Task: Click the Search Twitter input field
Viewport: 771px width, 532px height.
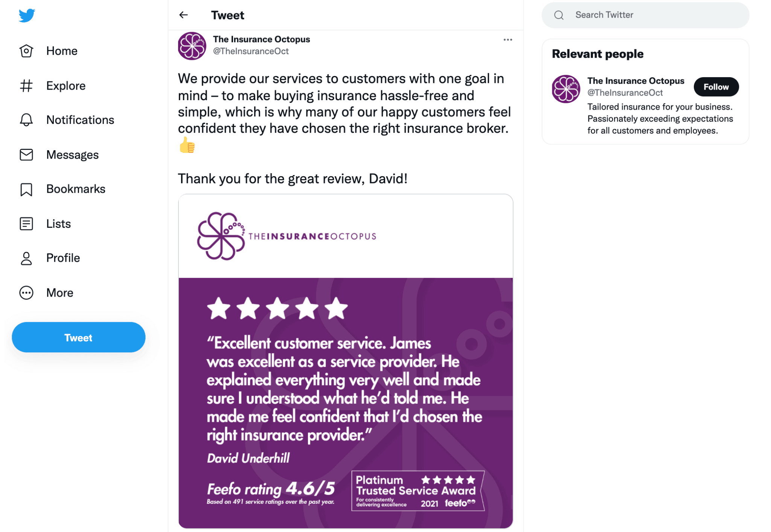Action: tap(640, 15)
